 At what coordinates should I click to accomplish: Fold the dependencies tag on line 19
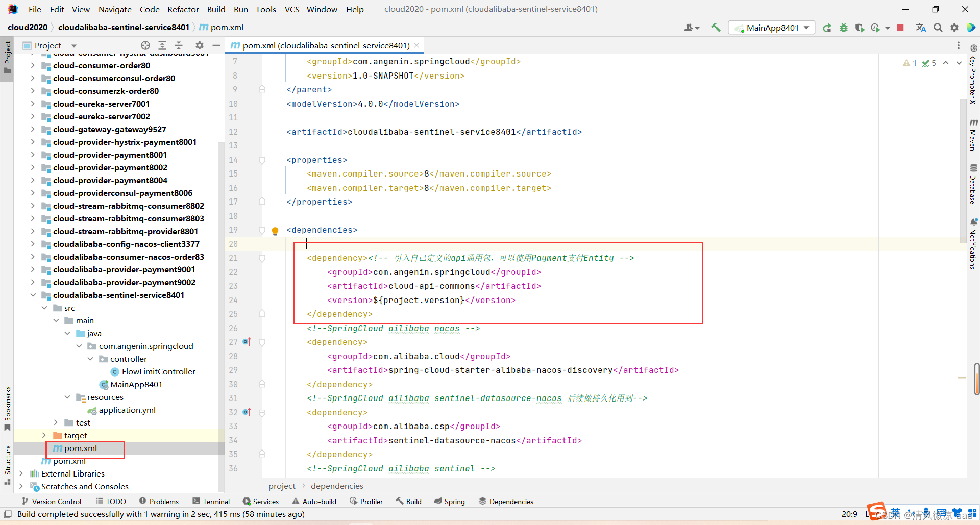coord(262,230)
